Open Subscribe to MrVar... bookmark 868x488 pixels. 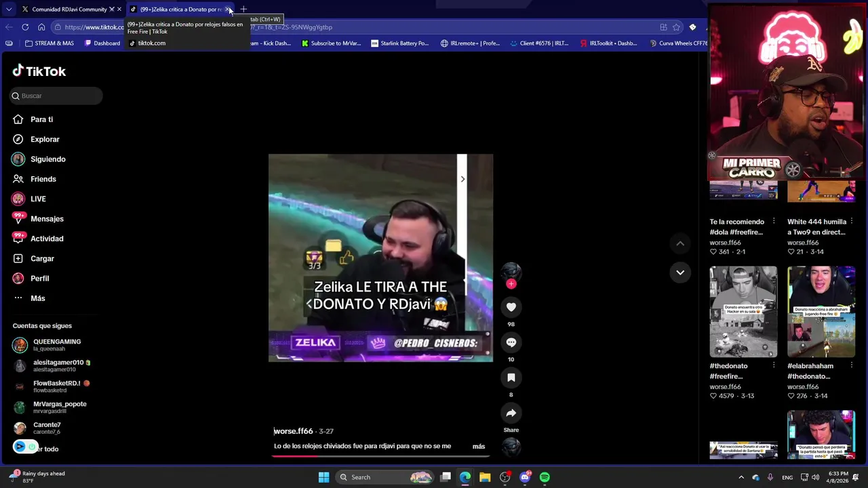pos(331,43)
